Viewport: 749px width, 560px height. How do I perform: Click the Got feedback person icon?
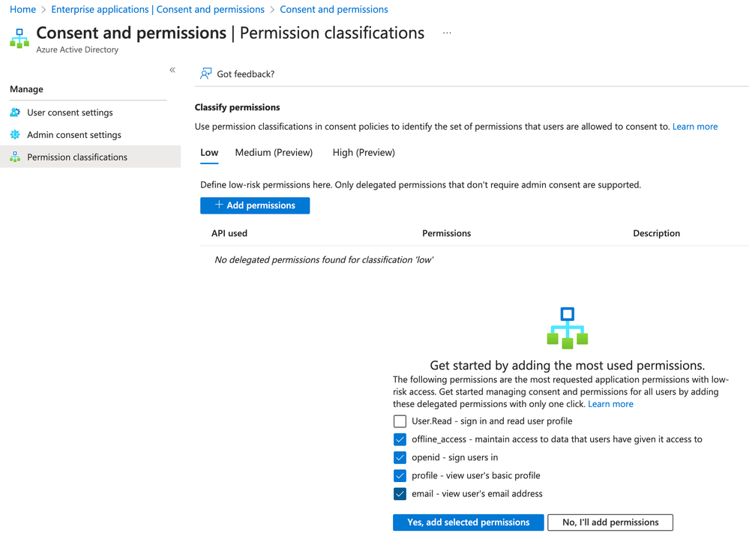coord(205,73)
